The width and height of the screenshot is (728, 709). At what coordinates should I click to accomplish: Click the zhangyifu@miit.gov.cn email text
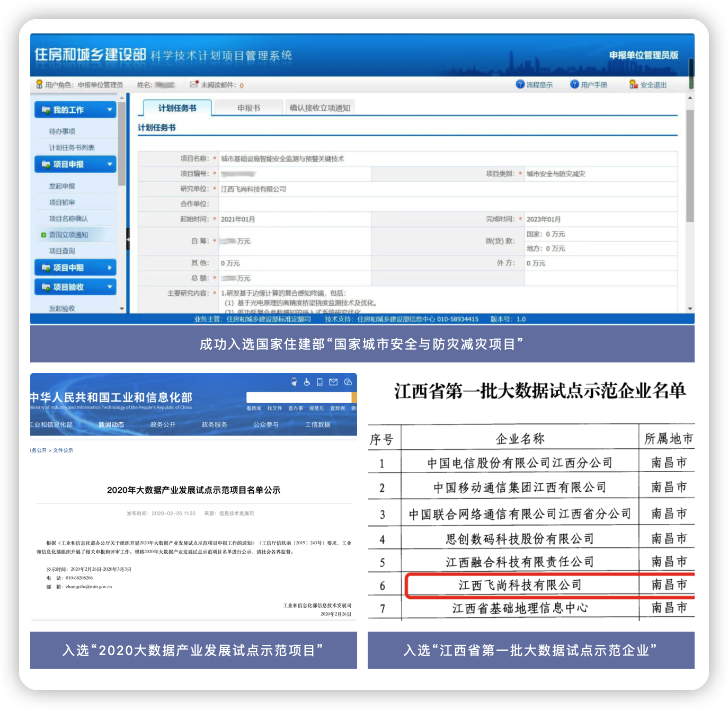tap(89, 587)
